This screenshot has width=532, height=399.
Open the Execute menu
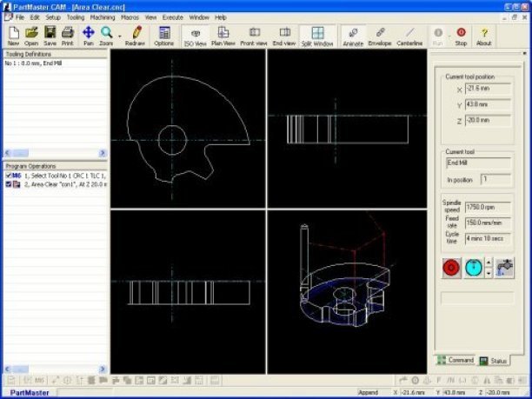pos(172,17)
